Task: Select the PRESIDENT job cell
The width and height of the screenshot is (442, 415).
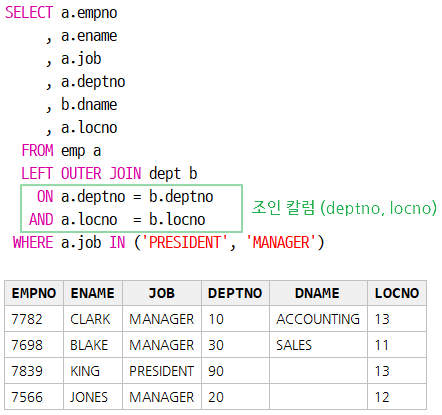Action: [162, 371]
